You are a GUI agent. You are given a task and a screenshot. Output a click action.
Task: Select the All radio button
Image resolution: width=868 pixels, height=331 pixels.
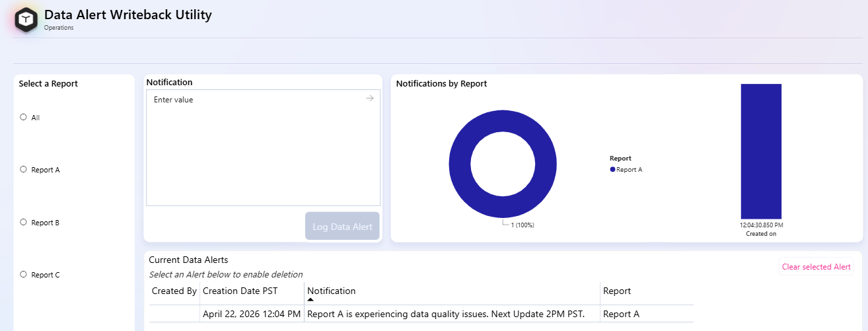(x=24, y=117)
